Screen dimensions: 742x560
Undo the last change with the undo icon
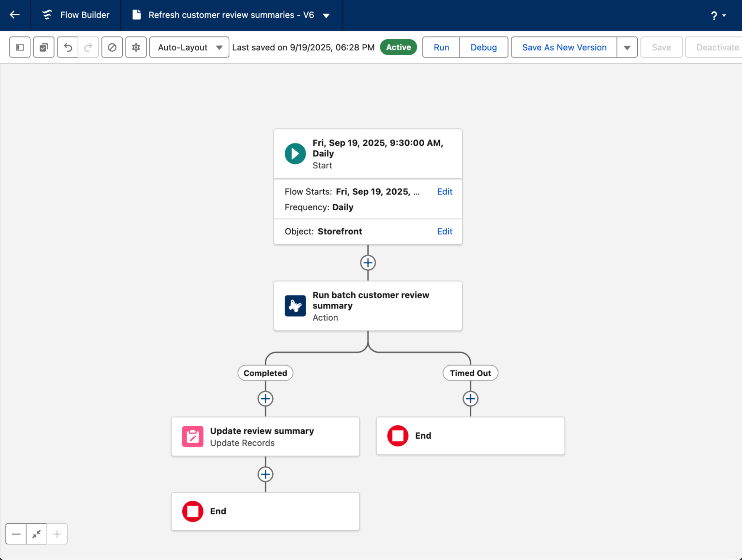click(x=67, y=47)
